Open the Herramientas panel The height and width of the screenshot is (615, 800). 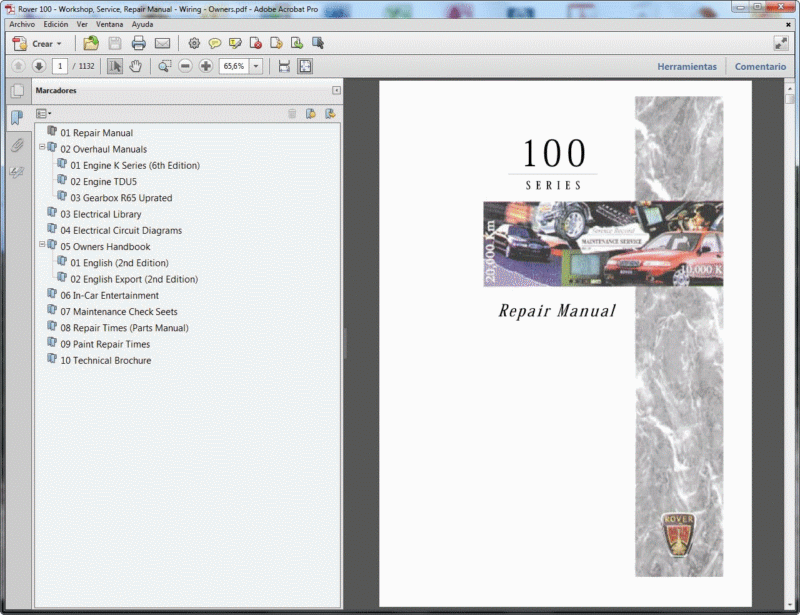click(686, 66)
